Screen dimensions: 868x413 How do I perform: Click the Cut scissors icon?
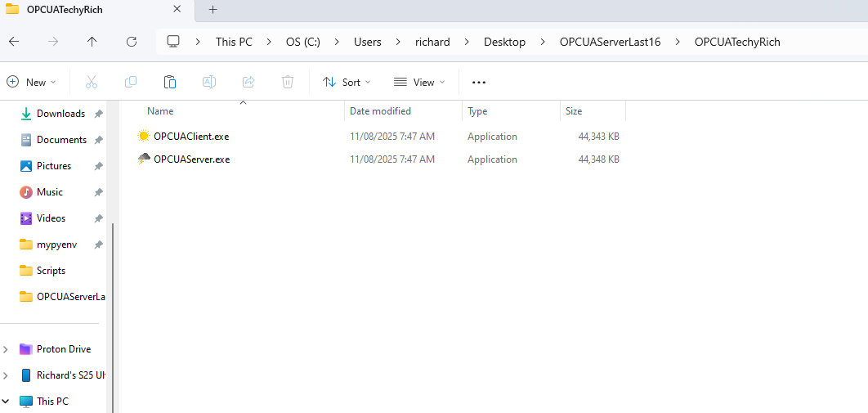(x=92, y=82)
